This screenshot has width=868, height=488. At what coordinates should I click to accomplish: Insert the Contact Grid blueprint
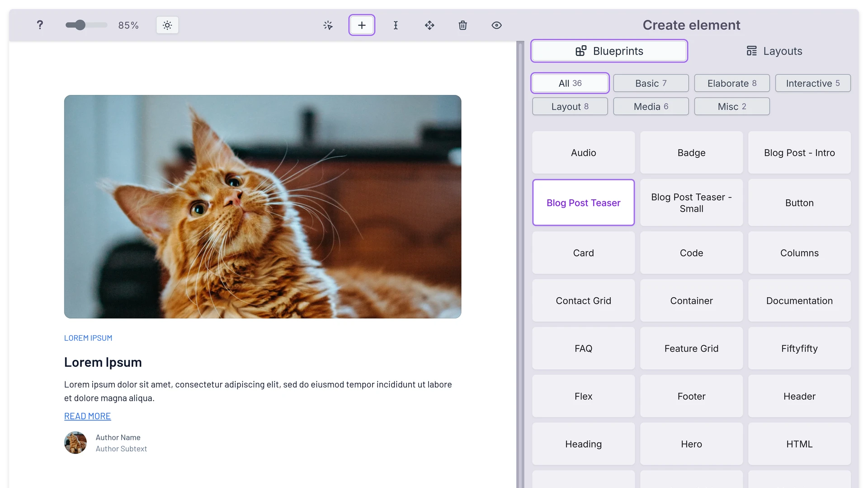tap(584, 301)
